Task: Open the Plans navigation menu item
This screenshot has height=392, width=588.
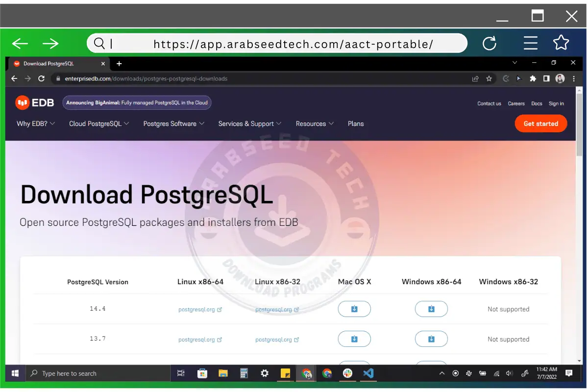Action: 356,123
